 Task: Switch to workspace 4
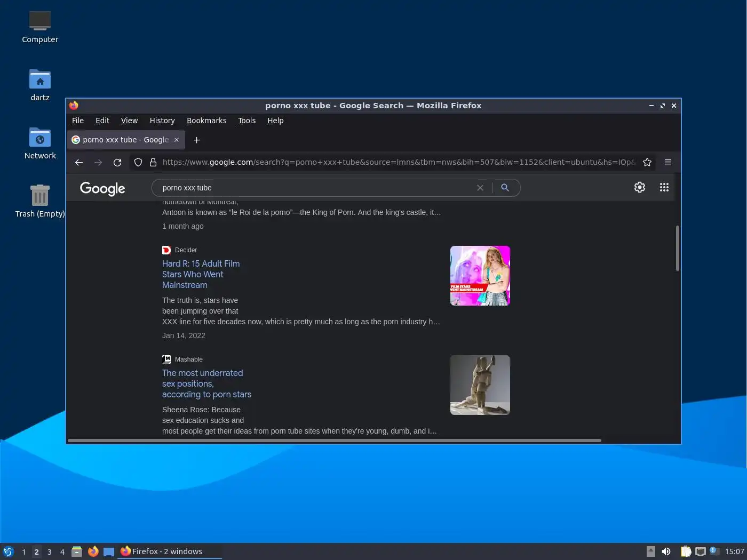62,552
